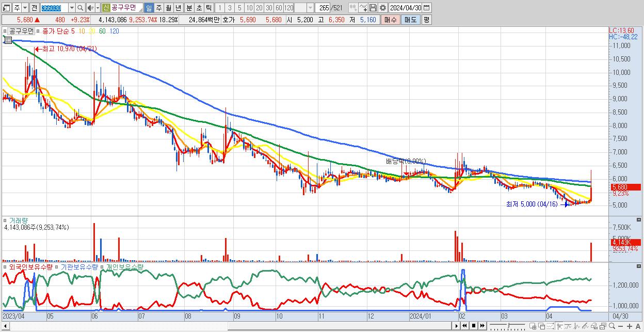Edit the 366030 stock code field
The image size is (644, 332).
click(54, 8)
